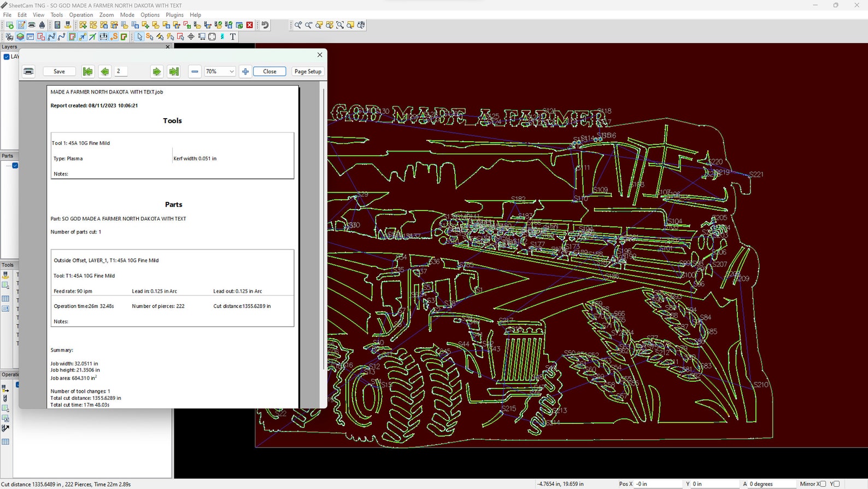Image resolution: width=868 pixels, height=489 pixels.
Task: Open the Operation menu
Action: (x=81, y=15)
